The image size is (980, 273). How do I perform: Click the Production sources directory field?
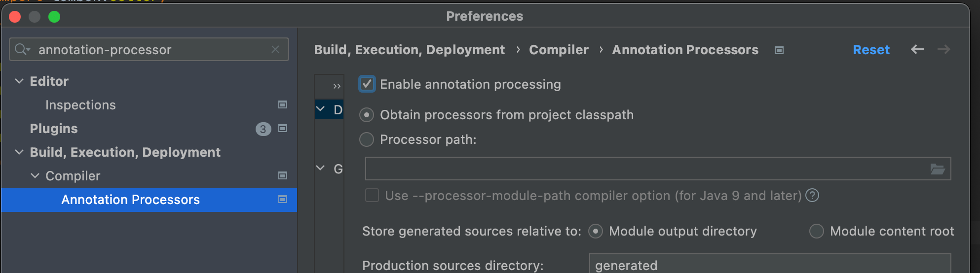(770, 265)
